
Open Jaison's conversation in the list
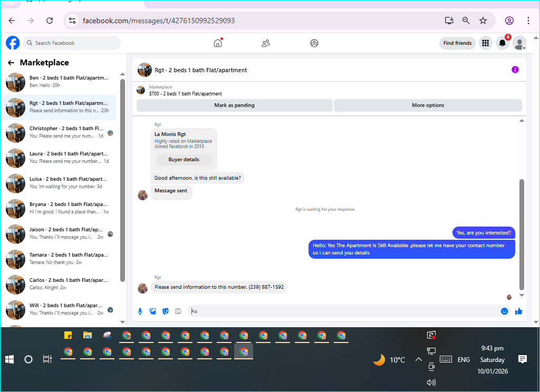tap(59, 234)
